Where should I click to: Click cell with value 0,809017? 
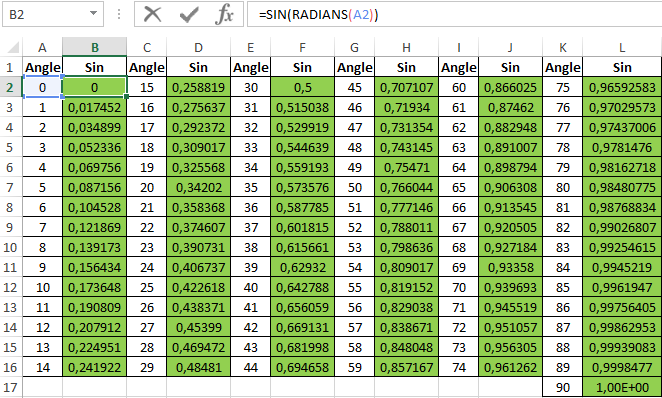(407, 267)
